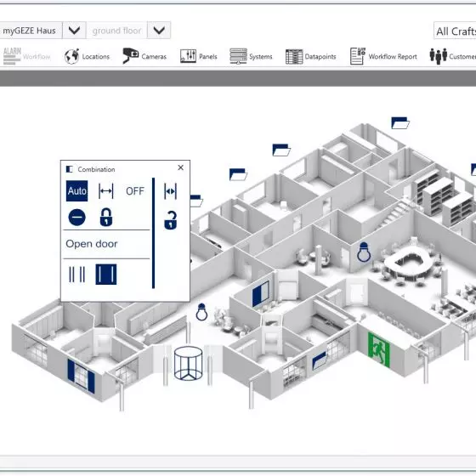Select the closed sliding door state icon
Image resolution: width=476 pixels, height=476 pixels.
(x=106, y=275)
